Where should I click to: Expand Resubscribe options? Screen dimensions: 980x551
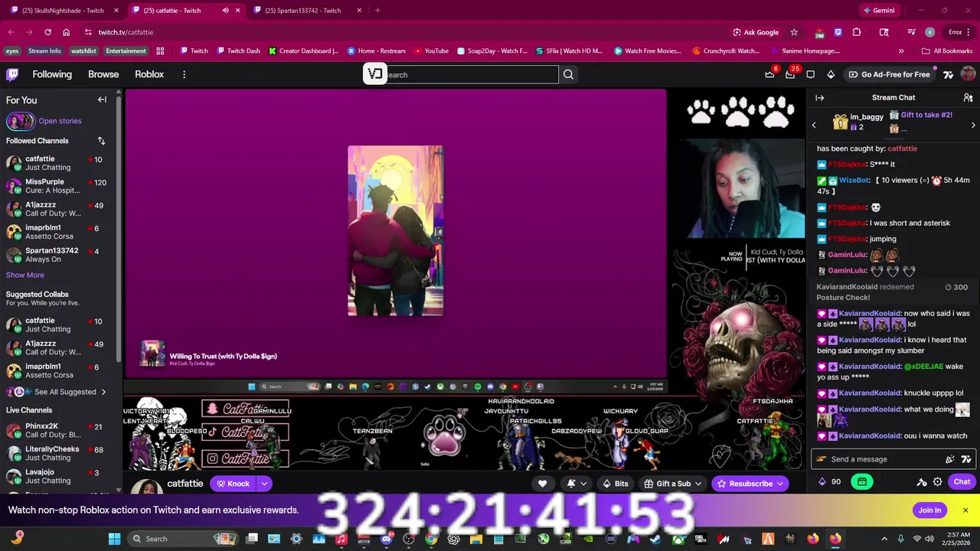tap(780, 484)
